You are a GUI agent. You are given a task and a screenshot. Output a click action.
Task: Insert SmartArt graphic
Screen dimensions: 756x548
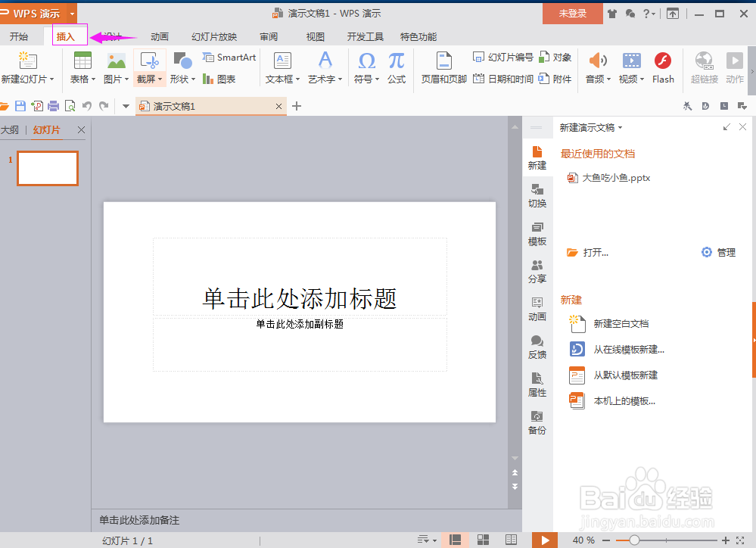tap(229, 58)
